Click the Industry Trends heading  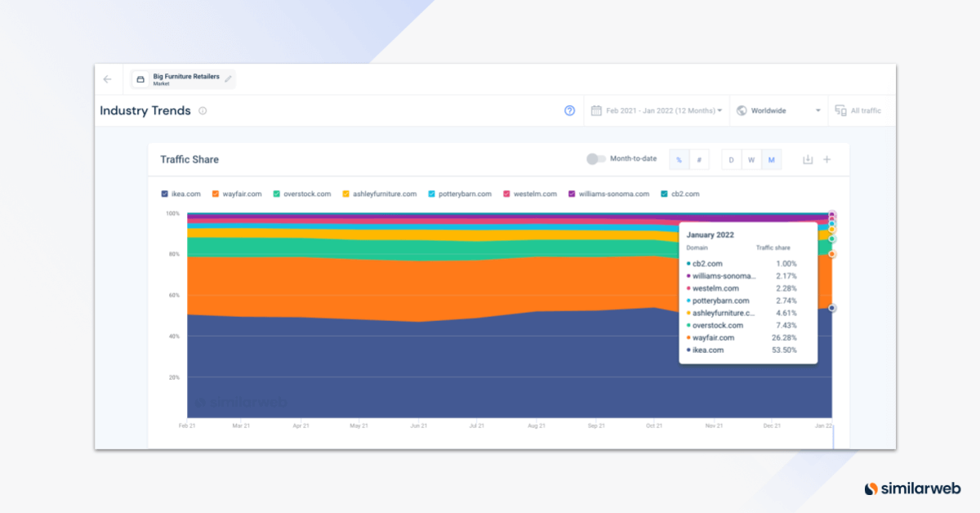(x=145, y=110)
